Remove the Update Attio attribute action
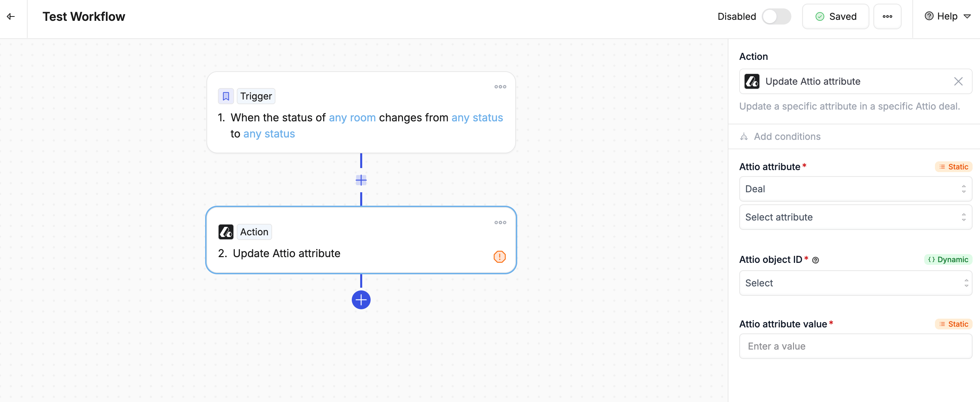The width and height of the screenshot is (980, 402). click(958, 81)
